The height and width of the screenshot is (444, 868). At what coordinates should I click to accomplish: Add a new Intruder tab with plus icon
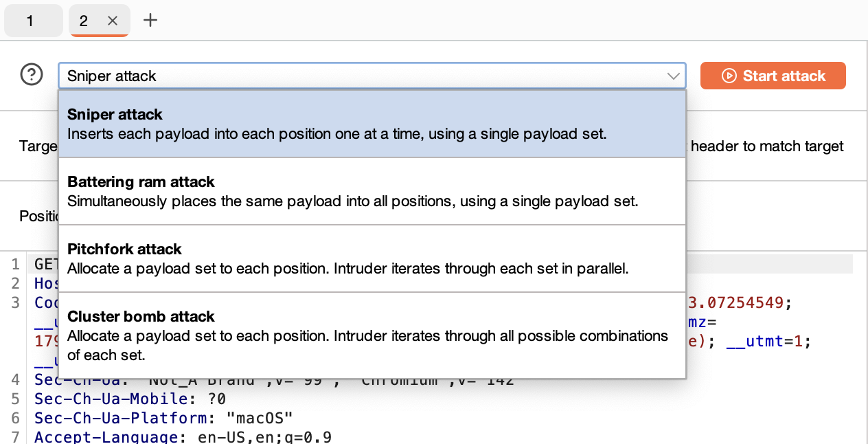point(150,21)
